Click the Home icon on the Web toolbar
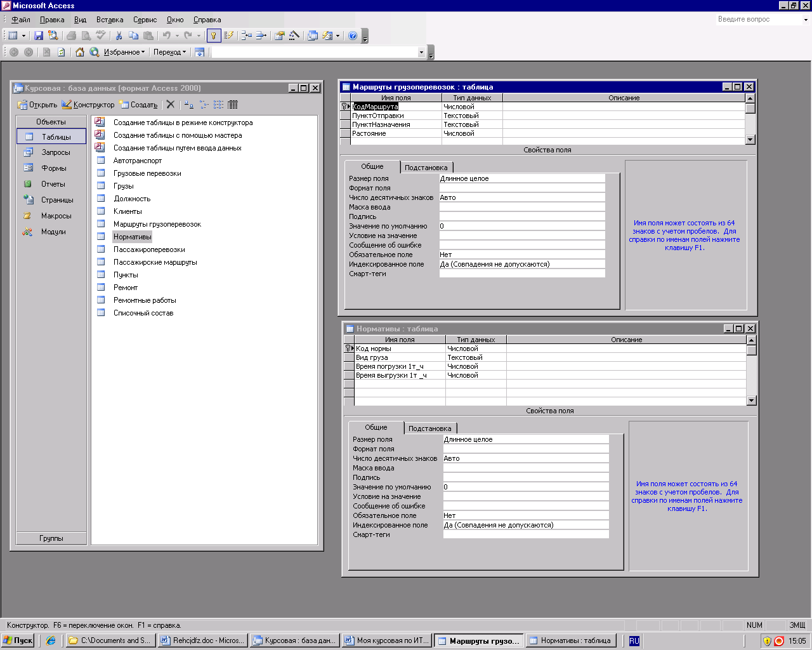The image size is (812, 650). coord(80,52)
